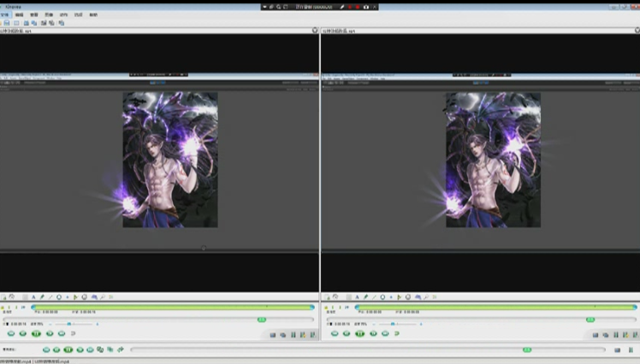Click the left player green working zone bar

[173, 307]
